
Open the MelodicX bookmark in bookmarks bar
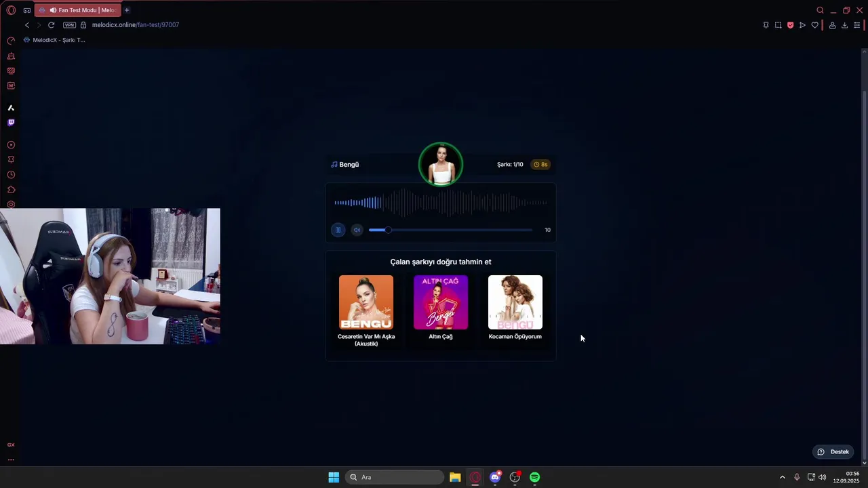click(x=54, y=40)
